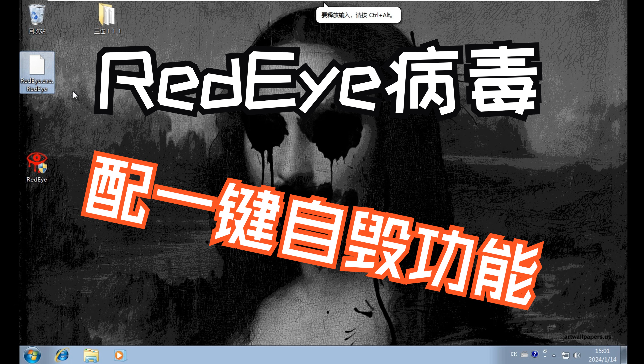Click the '要释放输入，请按 Ctrl+Alt。' tooltip
The width and height of the screenshot is (644, 364).
[358, 15]
